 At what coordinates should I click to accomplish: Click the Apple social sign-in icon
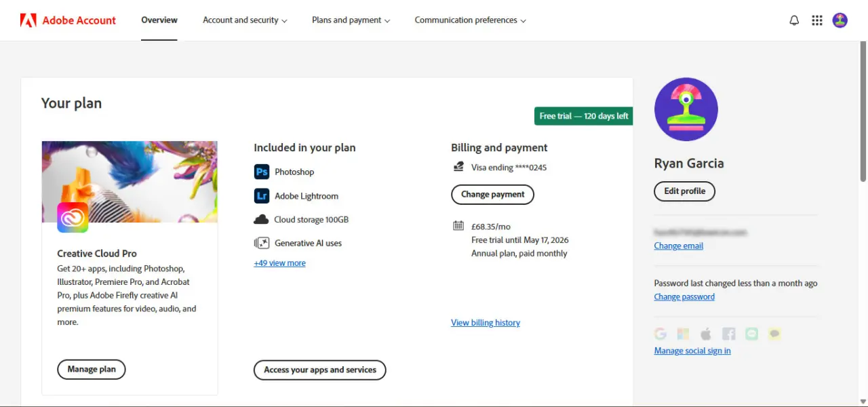706,334
